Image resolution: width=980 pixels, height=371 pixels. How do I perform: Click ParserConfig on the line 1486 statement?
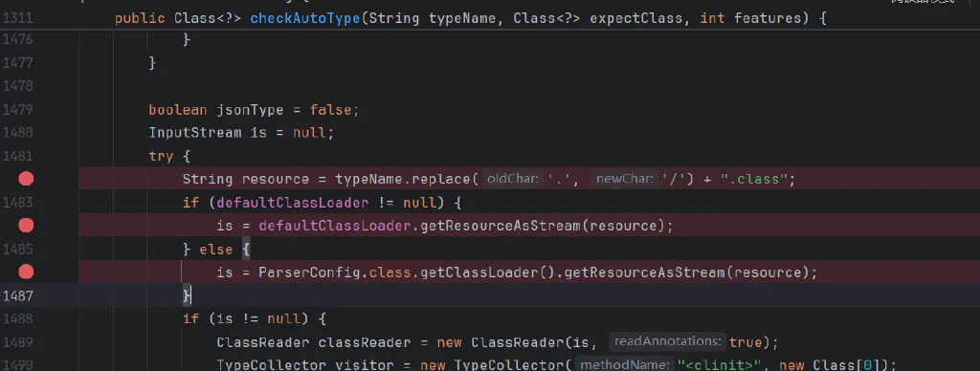(309, 273)
